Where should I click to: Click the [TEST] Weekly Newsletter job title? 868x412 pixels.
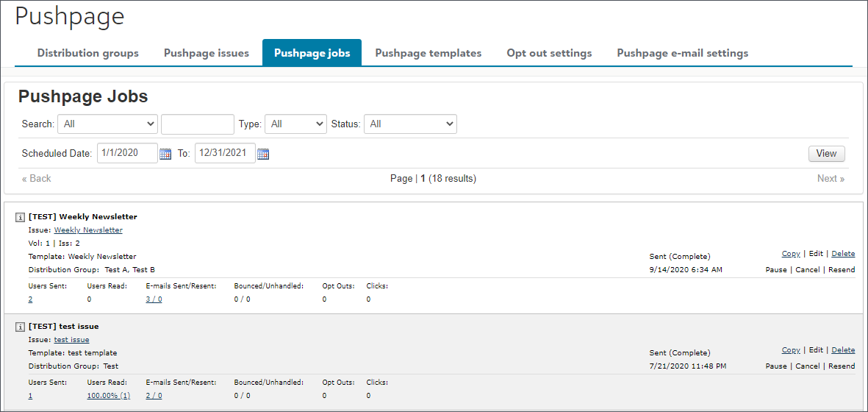click(x=82, y=216)
